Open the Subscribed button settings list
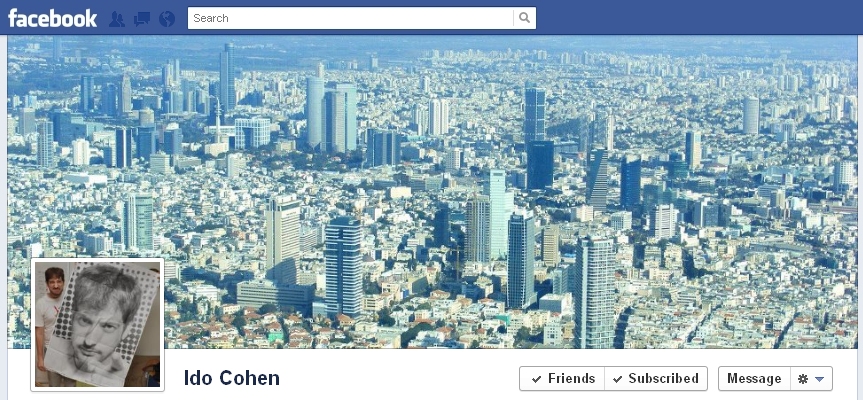Image resolution: width=863 pixels, height=400 pixels. coord(656,379)
